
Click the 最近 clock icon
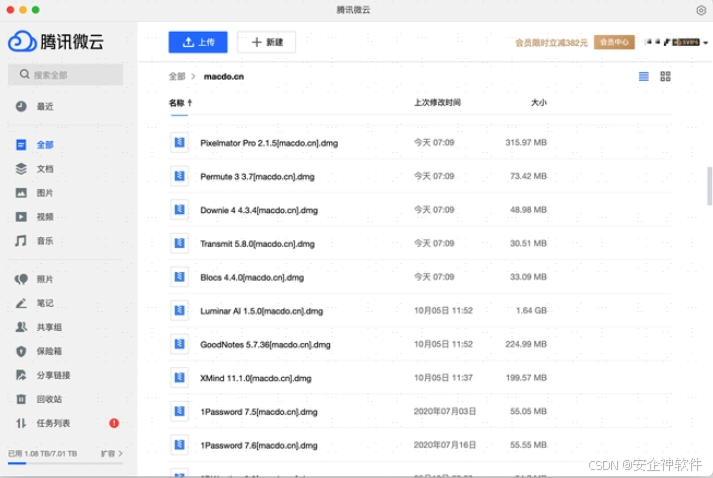point(21,106)
